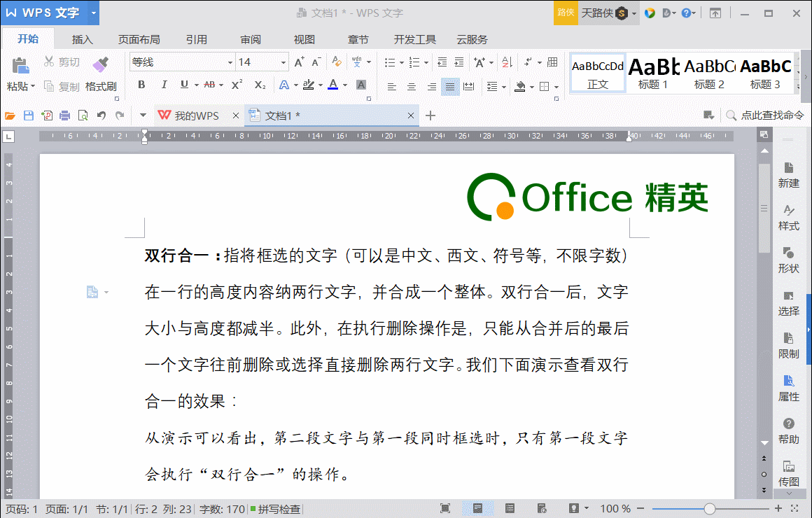Click the New (新建) sidebar icon
The width and height of the screenshot is (812, 518).
789,174
